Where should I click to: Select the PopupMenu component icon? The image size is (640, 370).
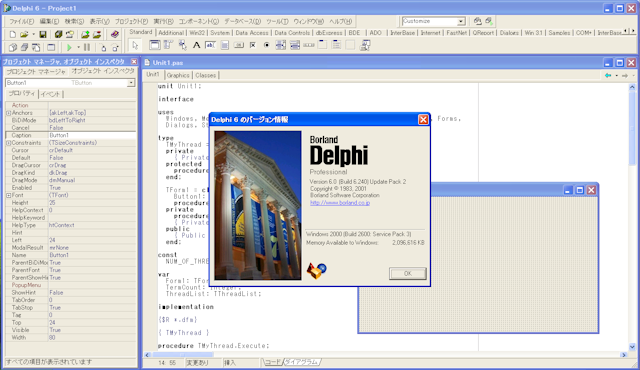tap(182, 45)
